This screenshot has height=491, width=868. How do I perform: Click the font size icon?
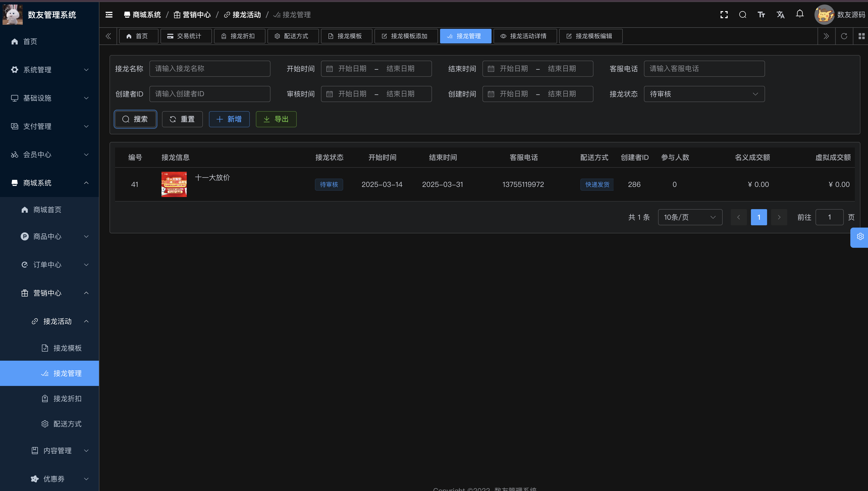click(x=761, y=14)
